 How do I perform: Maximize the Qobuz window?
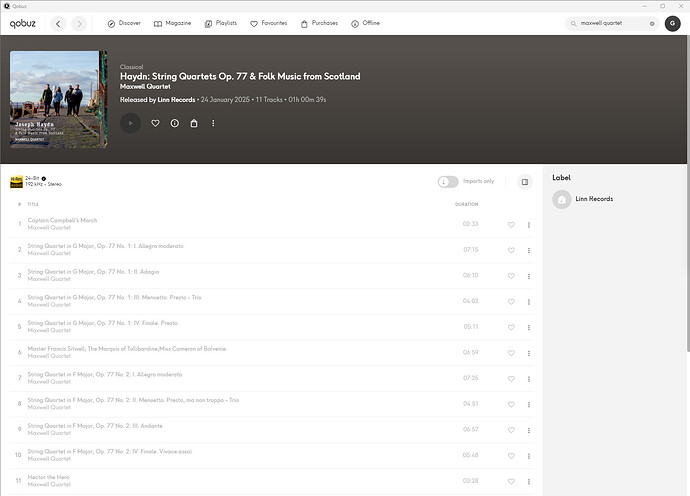[662, 6]
